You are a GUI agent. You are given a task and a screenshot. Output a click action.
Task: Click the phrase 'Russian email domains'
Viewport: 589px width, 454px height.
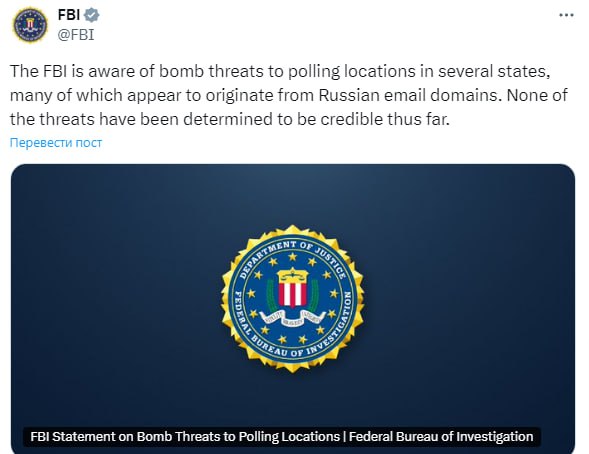pyautogui.click(x=410, y=95)
